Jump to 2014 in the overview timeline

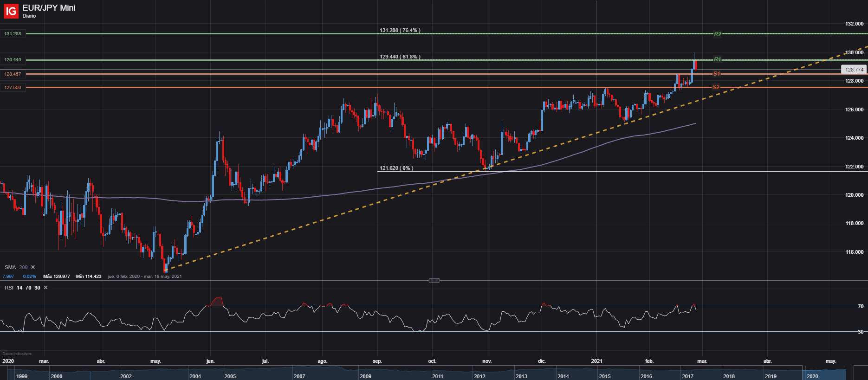(x=563, y=376)
